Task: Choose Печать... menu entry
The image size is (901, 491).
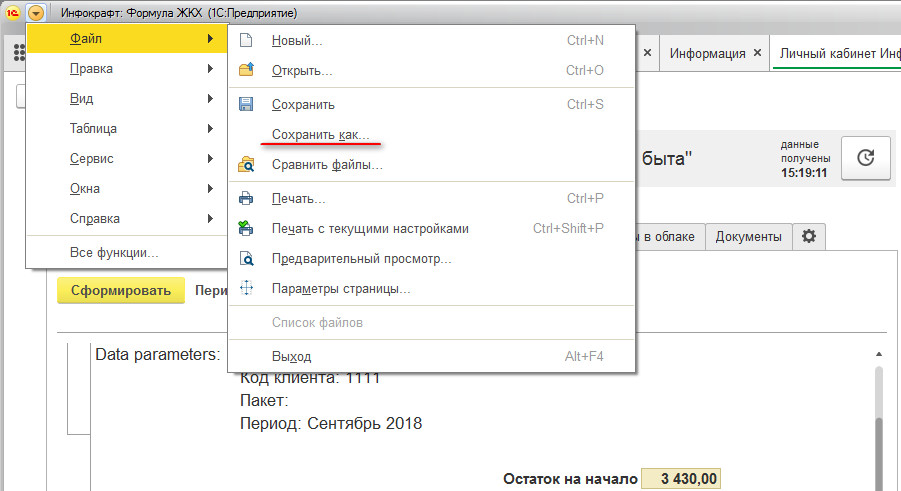Action: coord(432,198)
